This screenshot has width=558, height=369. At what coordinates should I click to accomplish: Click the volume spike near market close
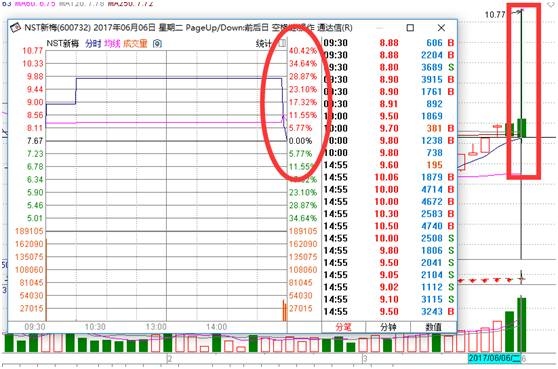coord(285,310)
